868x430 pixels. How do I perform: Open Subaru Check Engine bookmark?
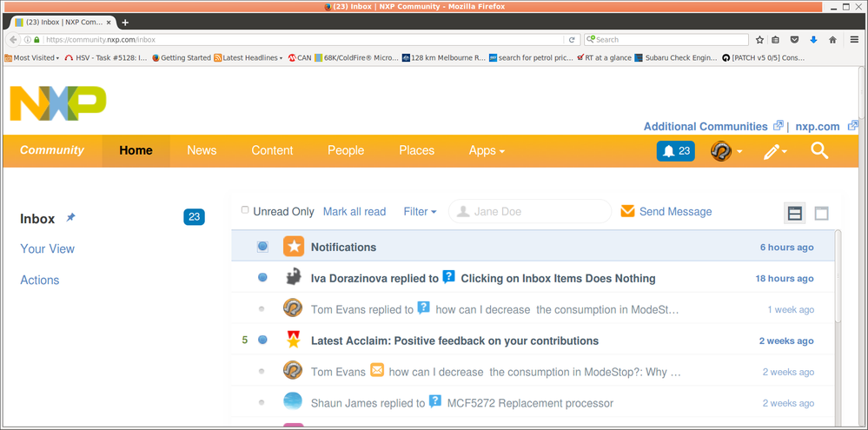point(676,57)
